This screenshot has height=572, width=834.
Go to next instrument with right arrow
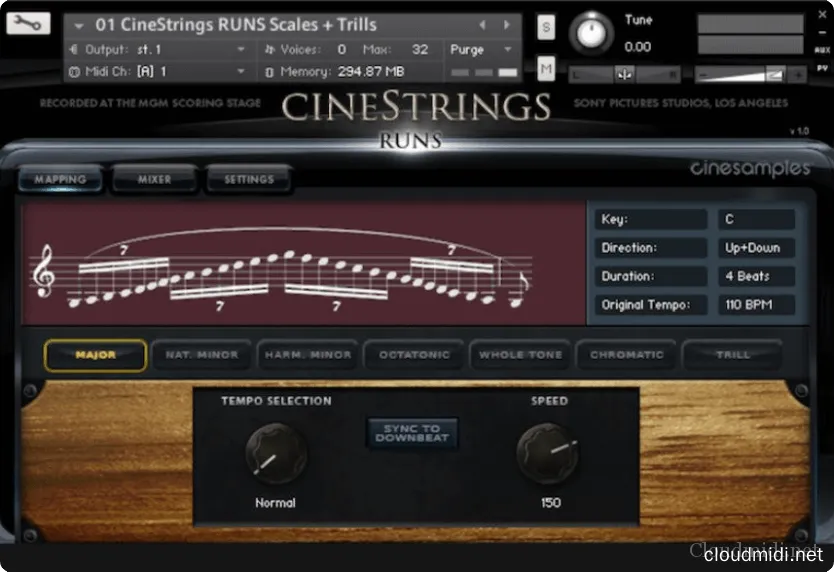507,24
